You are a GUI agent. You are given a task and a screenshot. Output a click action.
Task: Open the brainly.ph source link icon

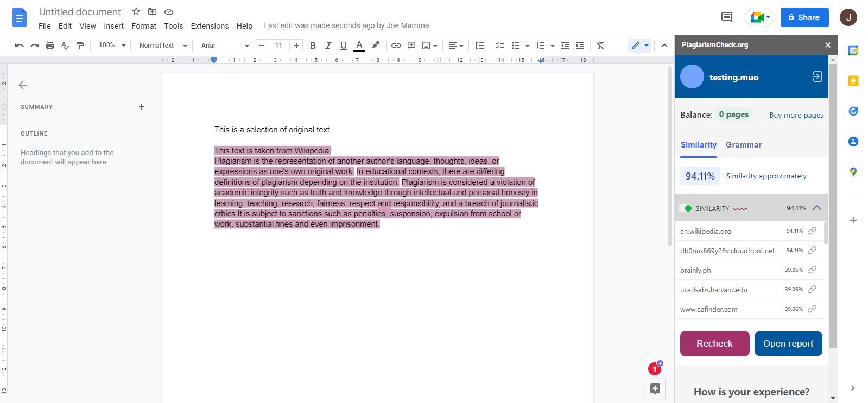[x=812, y=270]
